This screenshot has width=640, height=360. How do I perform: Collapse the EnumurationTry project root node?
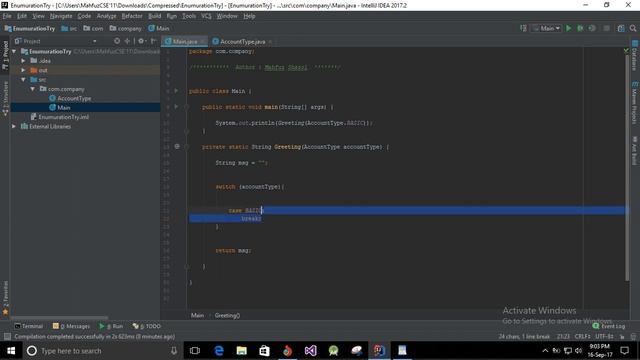14,51
